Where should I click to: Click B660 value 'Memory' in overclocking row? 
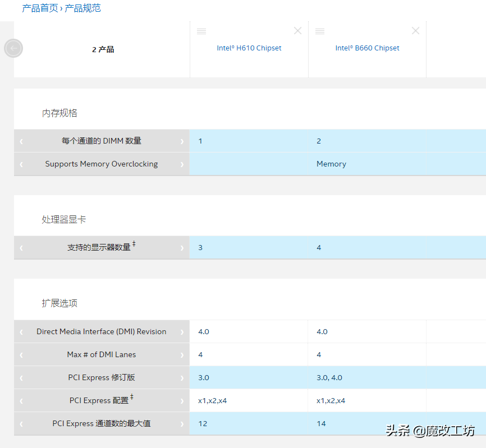[331, 164]
